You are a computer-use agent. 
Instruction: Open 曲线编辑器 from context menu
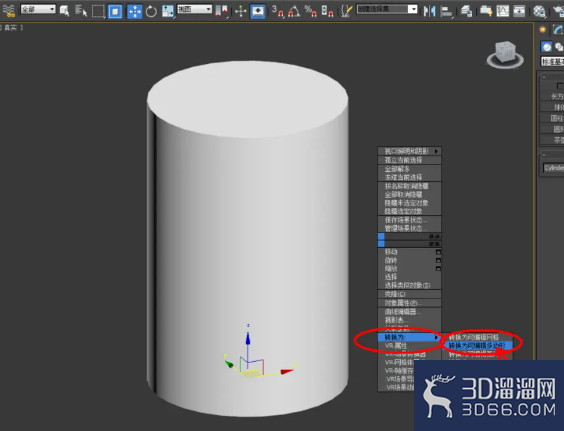tap(409, 312)
